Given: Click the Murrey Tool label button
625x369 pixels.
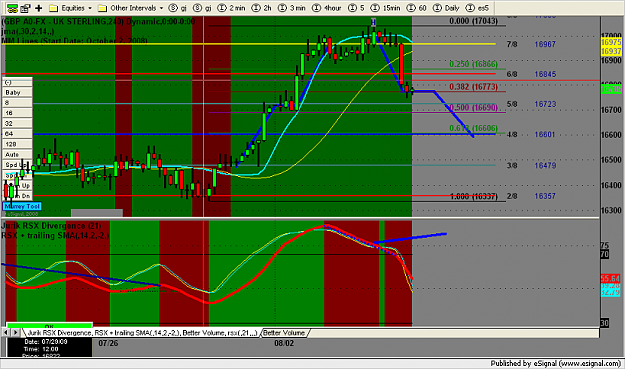Looking at the screenshot, I should (x=22, y=206).
